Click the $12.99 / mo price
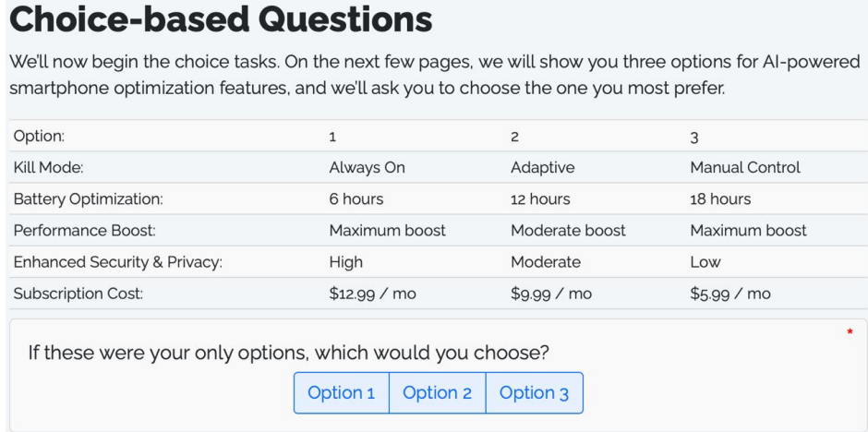This screenshot has height=432, width=868. pos(372,294)
